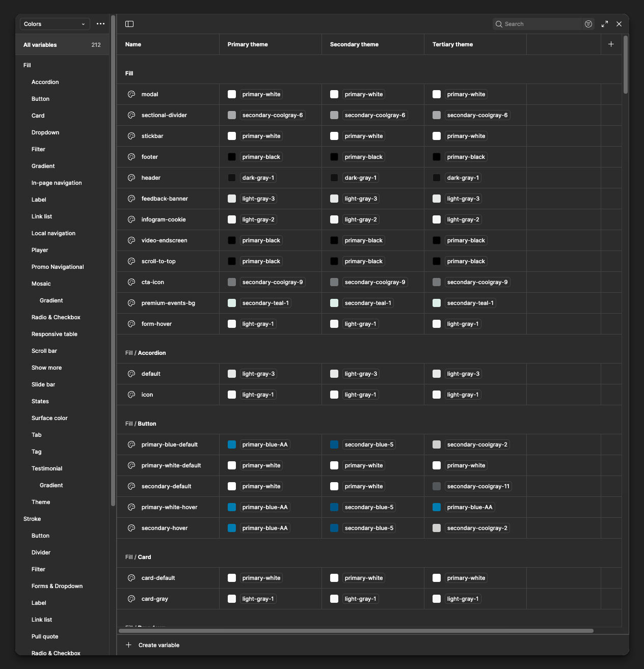Select All variables in the sidebar

tap(40, 45)
